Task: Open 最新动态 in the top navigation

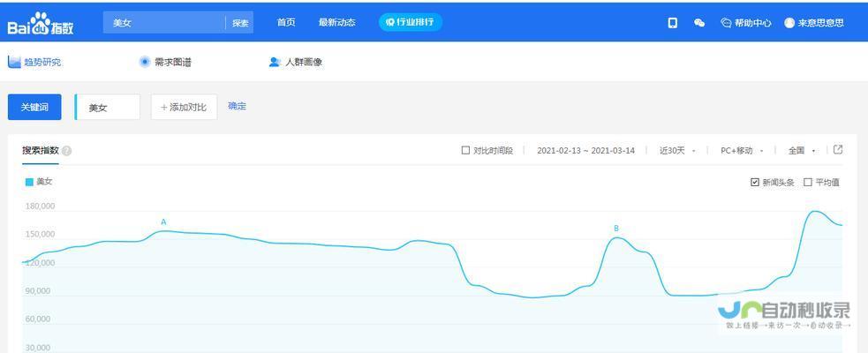Action: pos(337,23)
